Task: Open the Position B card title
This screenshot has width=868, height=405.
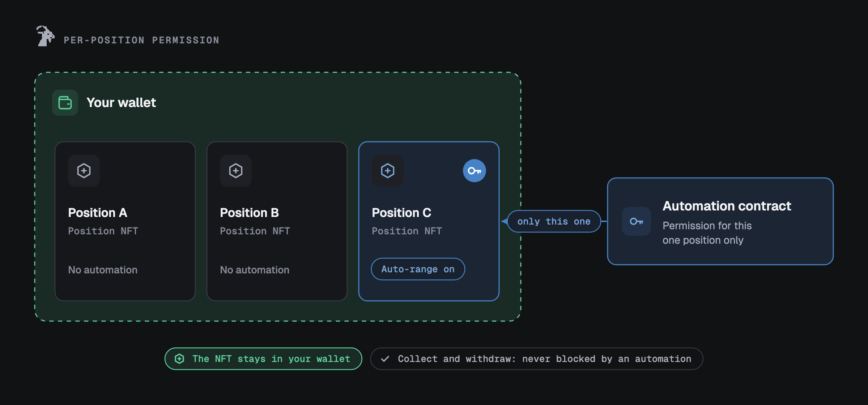Action: [x=250, y=213]
